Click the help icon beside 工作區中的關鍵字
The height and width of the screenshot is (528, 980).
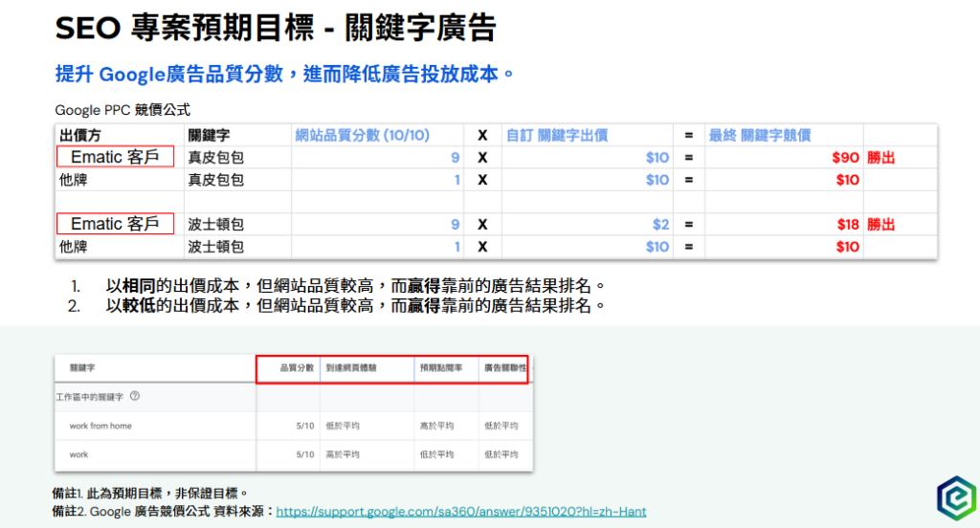click(x=135, y=396)
